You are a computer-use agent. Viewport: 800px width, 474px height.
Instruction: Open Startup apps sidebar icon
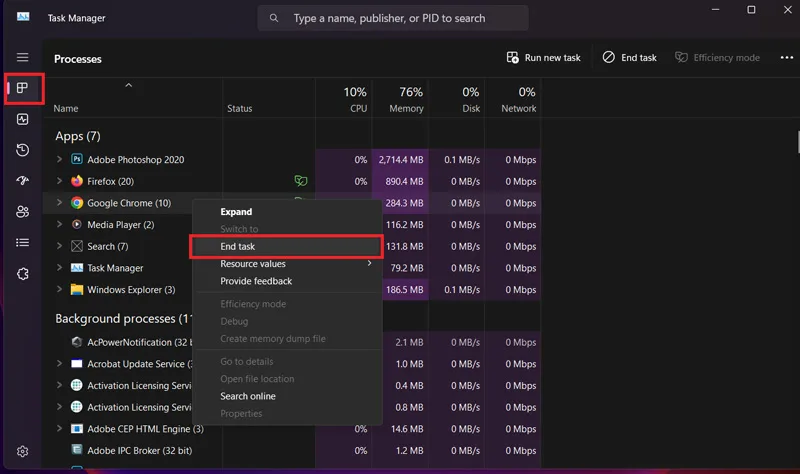pos(22,181)
